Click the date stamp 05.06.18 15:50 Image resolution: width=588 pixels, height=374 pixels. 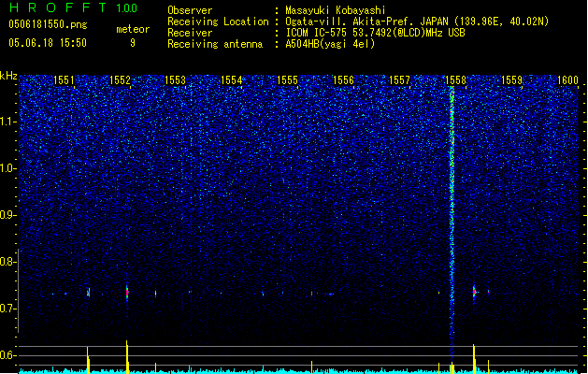(48, 43)
